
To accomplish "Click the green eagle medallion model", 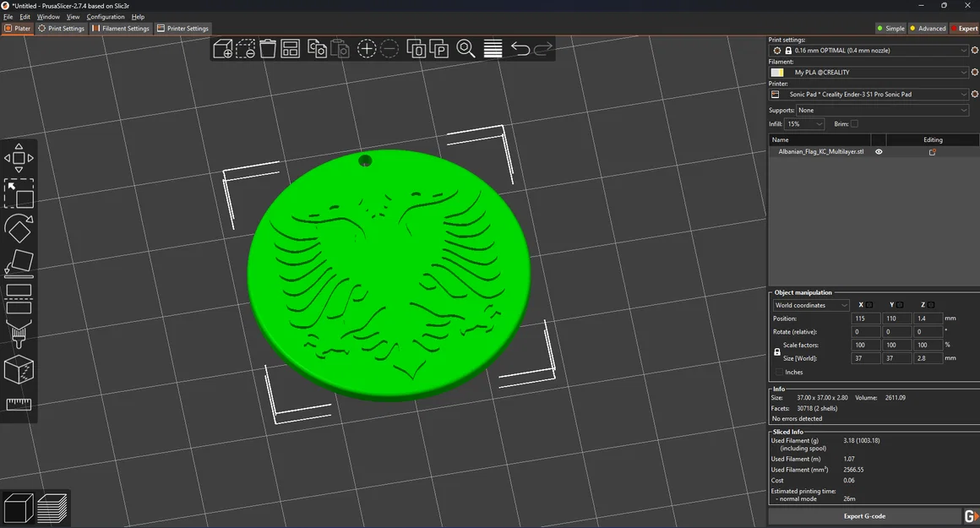I will tap(389, 275).
